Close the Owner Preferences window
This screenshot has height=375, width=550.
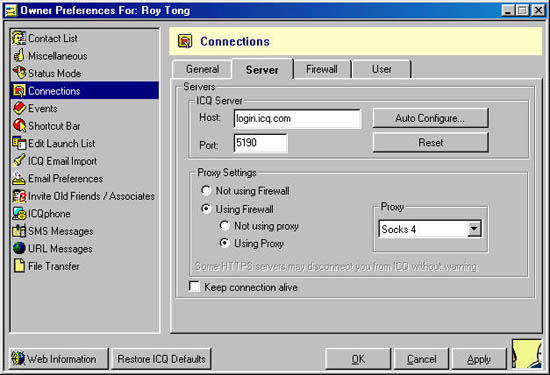point(538,11)
